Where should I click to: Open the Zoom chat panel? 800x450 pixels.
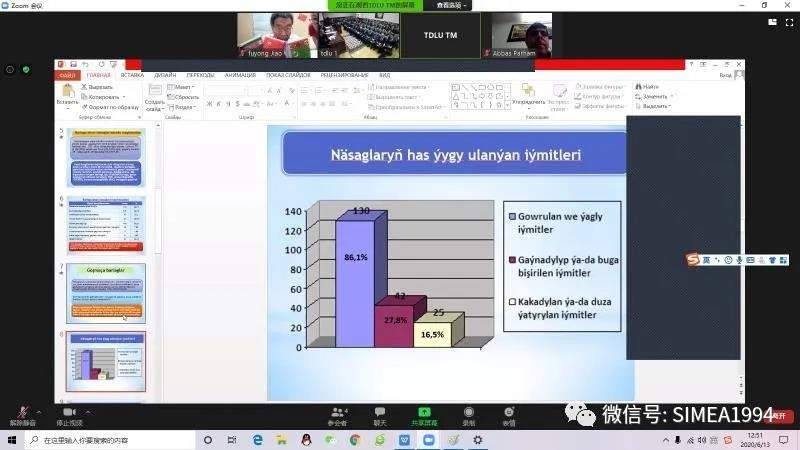click(380, 413)
